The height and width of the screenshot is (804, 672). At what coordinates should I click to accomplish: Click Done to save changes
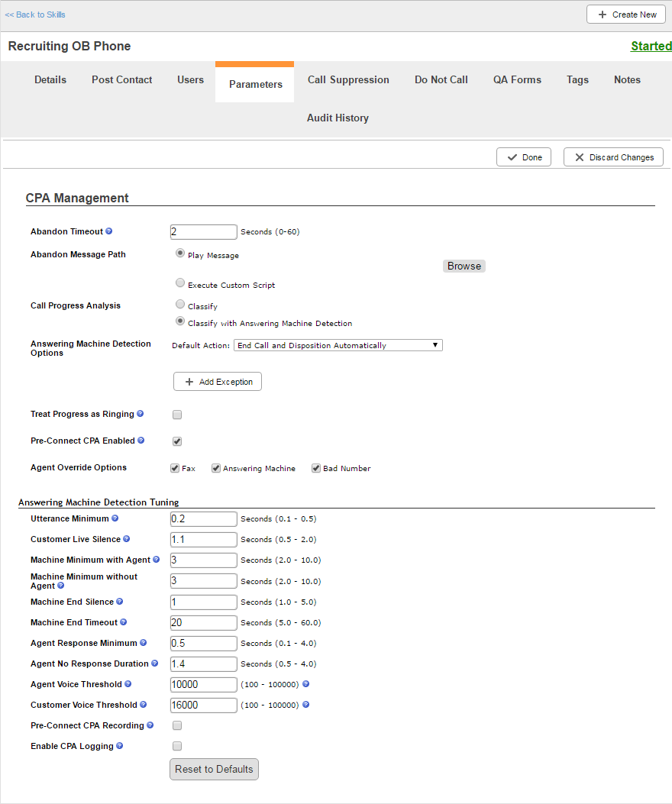[x=524, y=157]
